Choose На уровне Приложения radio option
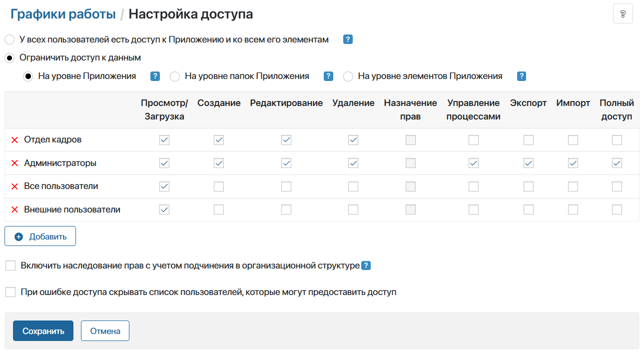 pyautogui.click(x=28, y=76)
